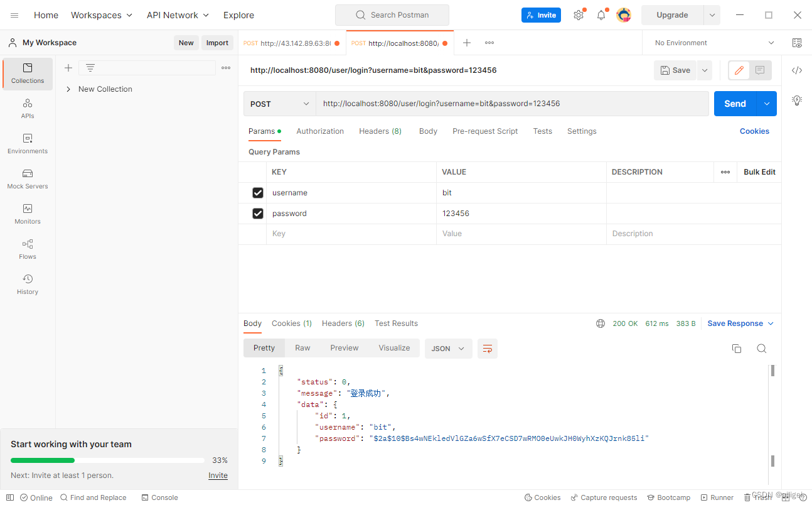Click the Send button
812x505 pixels.
tap(735, 104)
